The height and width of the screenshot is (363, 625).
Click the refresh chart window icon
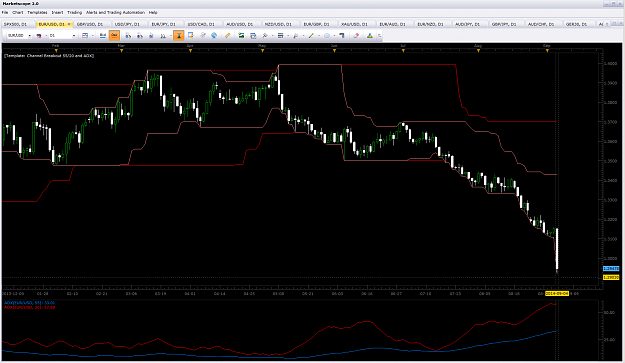point(253,35)
